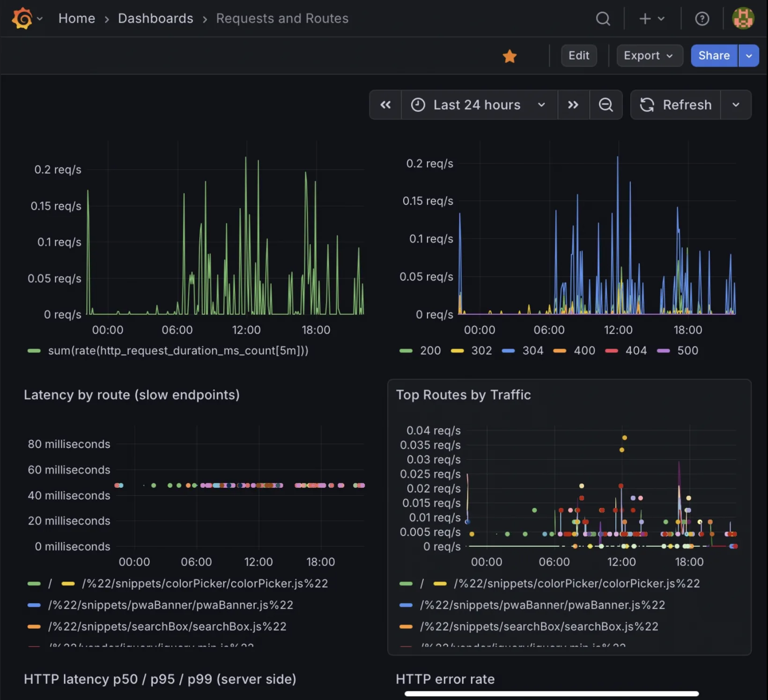
Task: Select colorPicker.js legend in Latency panel
Action: 205,583
